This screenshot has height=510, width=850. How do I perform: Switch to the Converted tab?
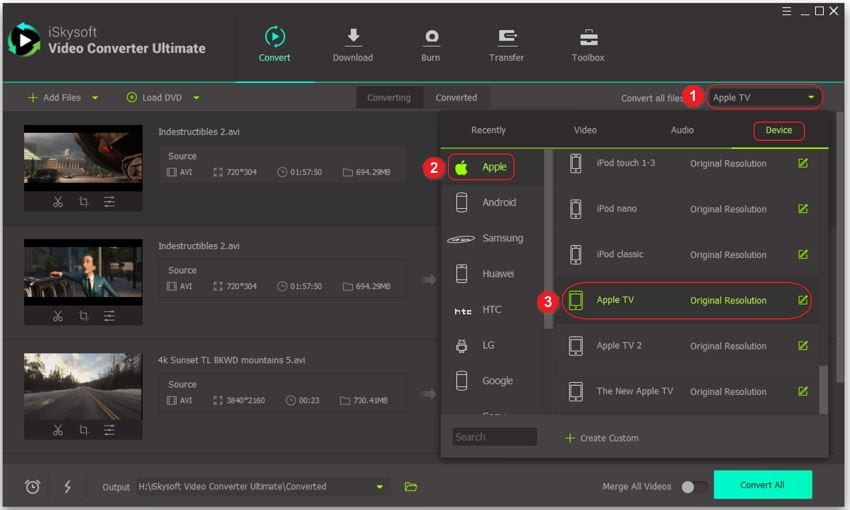[x=456, y=98]
